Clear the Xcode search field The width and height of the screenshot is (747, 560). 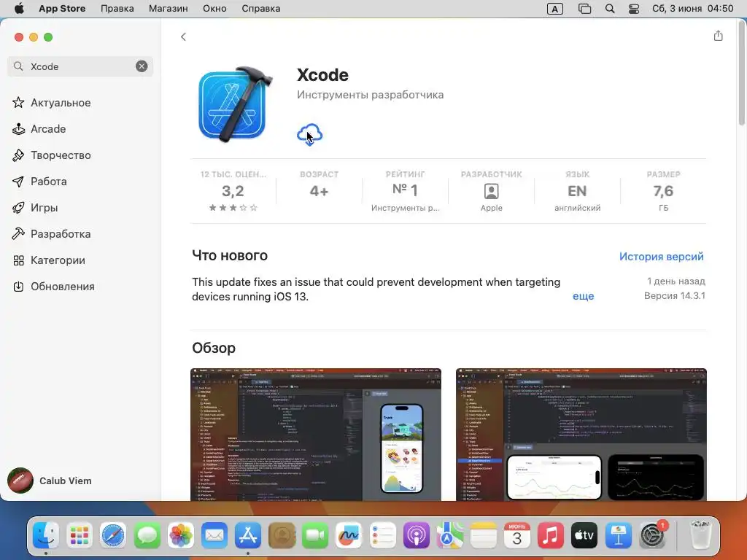(x=142, y=66)
